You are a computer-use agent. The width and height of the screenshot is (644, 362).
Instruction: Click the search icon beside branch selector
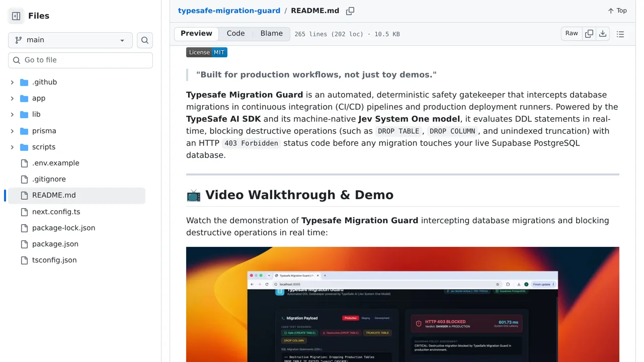click(145, 40)
